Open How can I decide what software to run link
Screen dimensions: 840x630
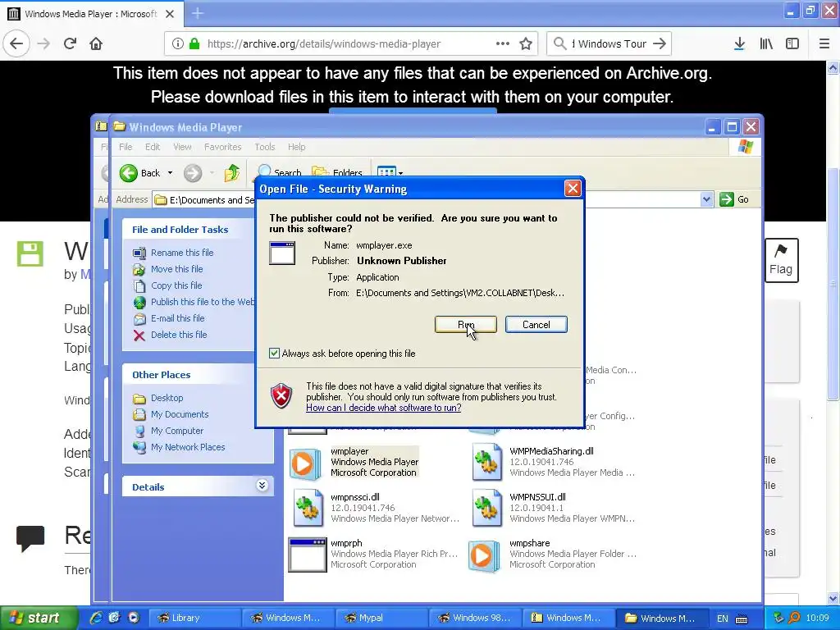click(x=384, y=408)
